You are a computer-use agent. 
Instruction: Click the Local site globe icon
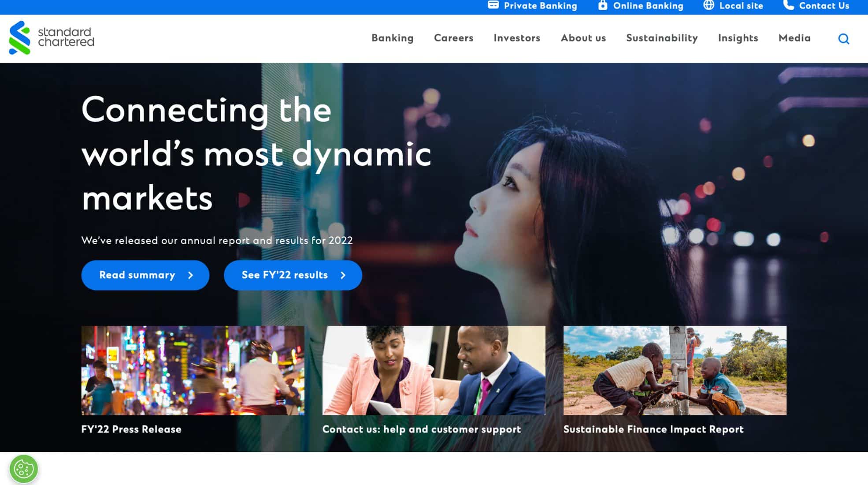(x=708, y=6)
